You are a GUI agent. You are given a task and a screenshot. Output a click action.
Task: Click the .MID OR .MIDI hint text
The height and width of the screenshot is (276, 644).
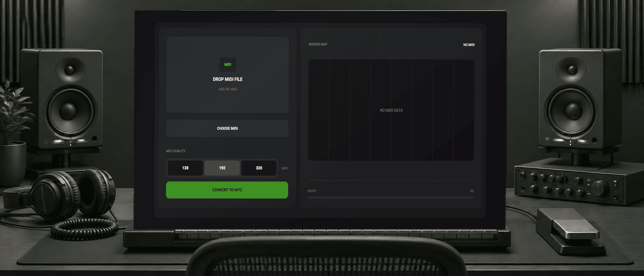pyautogui.click(x=228, y=89)
